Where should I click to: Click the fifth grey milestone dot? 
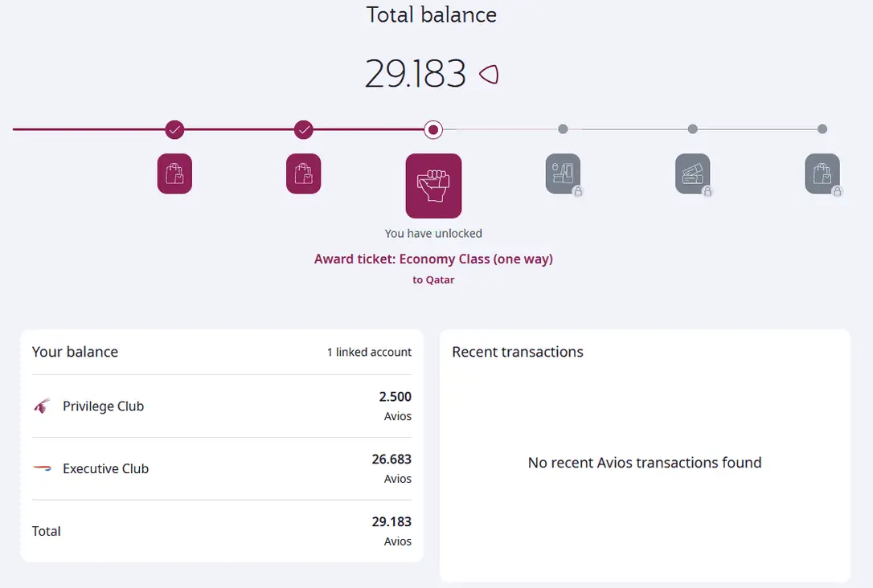[692, 129]
